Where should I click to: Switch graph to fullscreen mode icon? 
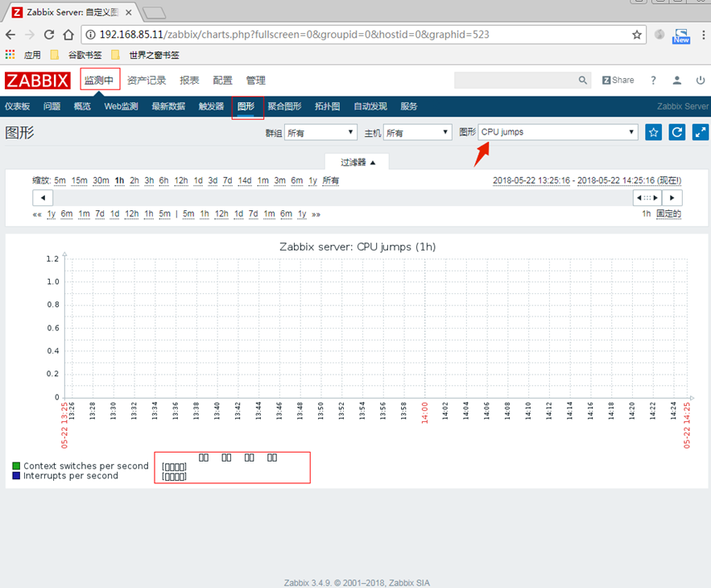coord(701,132)
